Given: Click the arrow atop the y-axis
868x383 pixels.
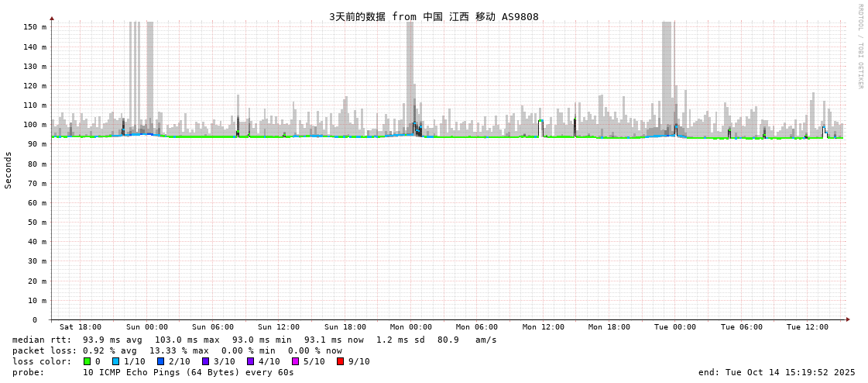Looking at the screenshot, I should (52, 18).
